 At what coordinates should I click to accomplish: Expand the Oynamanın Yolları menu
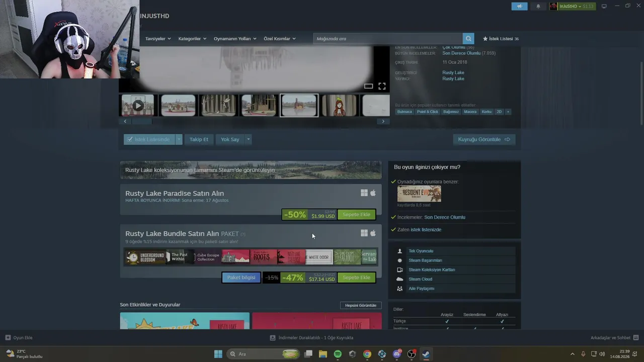pyautogui.click(x=235, y=39)
